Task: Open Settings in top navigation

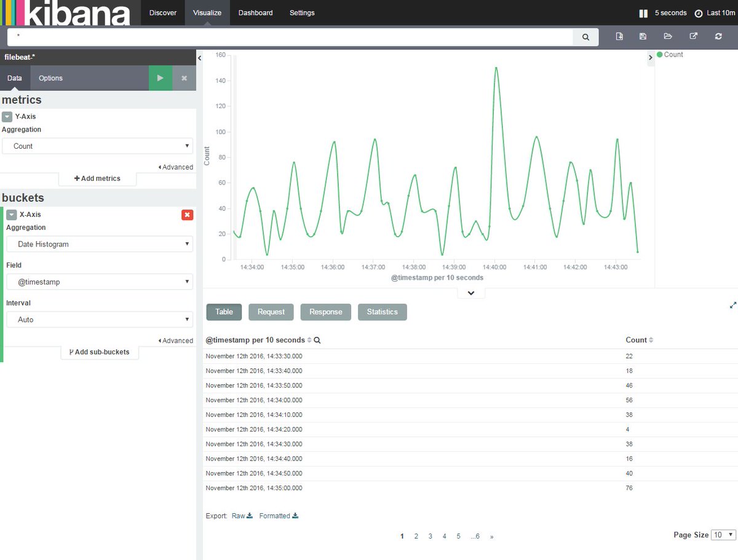Action: 302,13
